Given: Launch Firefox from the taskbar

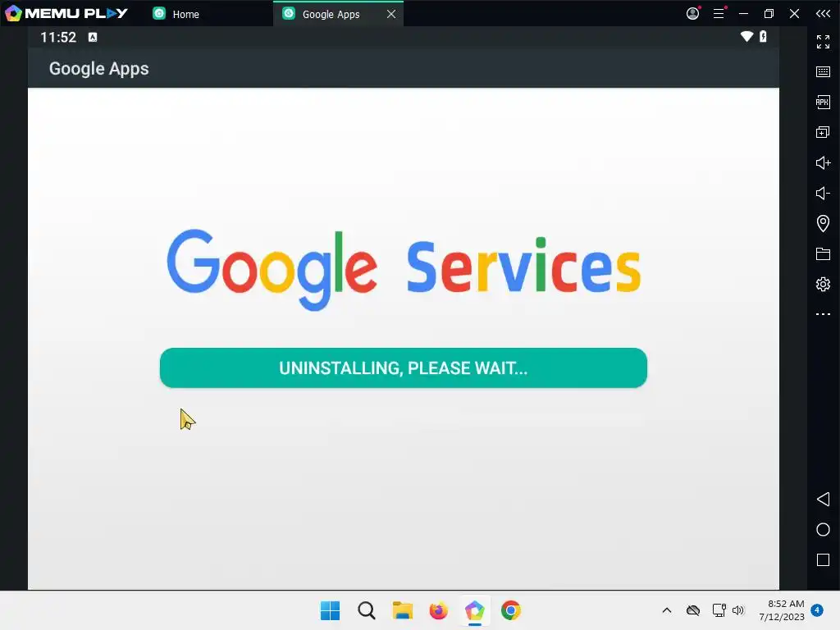Looking at the screenshot, I should click(x=438, y=610).
